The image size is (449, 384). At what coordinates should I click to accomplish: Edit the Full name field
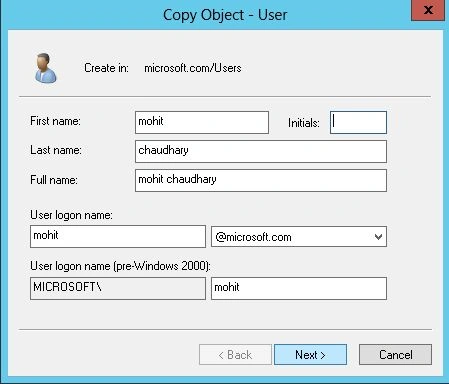pos(261,180)
